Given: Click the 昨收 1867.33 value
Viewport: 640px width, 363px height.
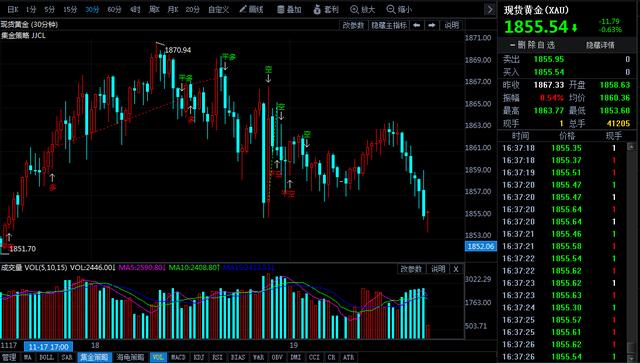Looking at the screenshot, I should [x=549, y=85].
